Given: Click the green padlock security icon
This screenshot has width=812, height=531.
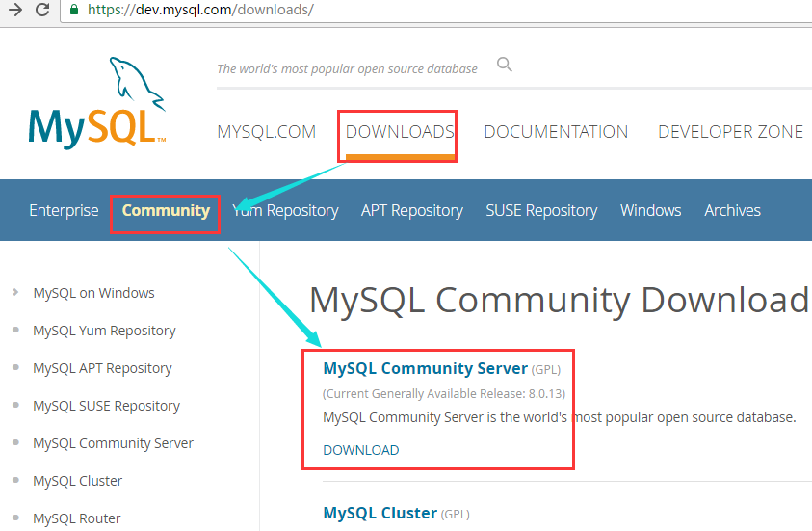Looking at the screenshot, I should click(x=74, y=10).
